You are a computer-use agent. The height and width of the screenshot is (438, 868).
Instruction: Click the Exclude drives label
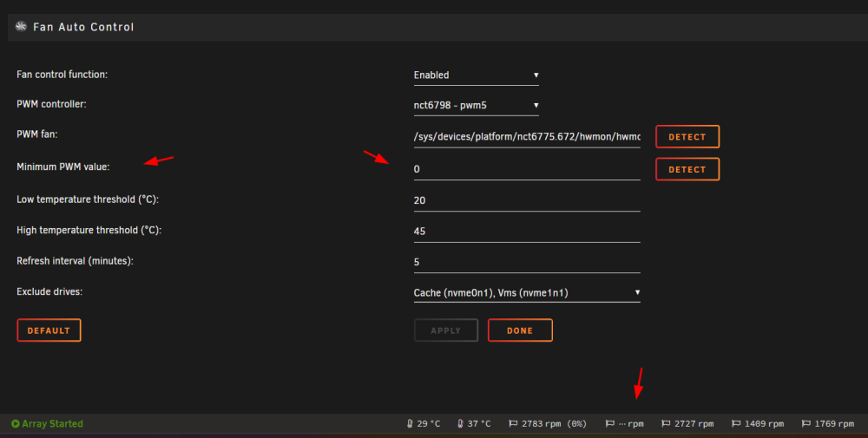point(49,291)
